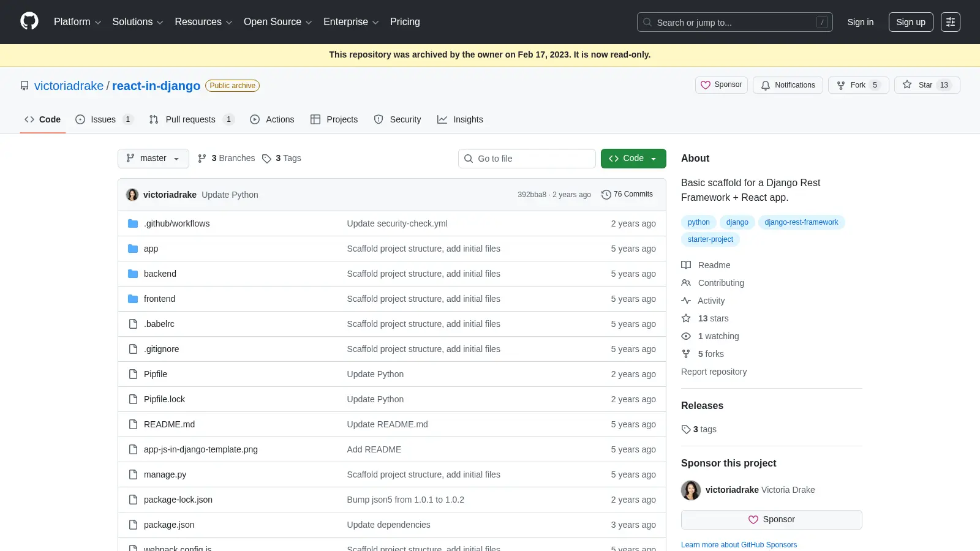
Task: Switch to the Pull requests tab
Action: coord(192,119)
